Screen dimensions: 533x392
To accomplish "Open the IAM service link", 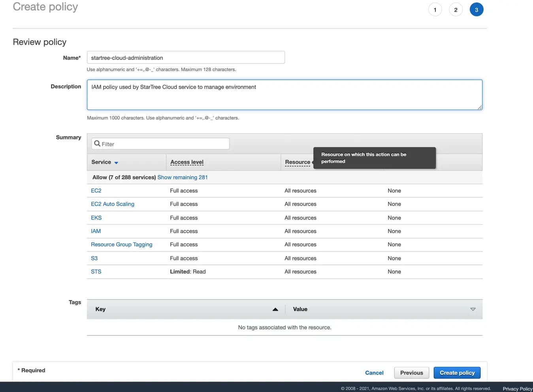I will (96, 231).
